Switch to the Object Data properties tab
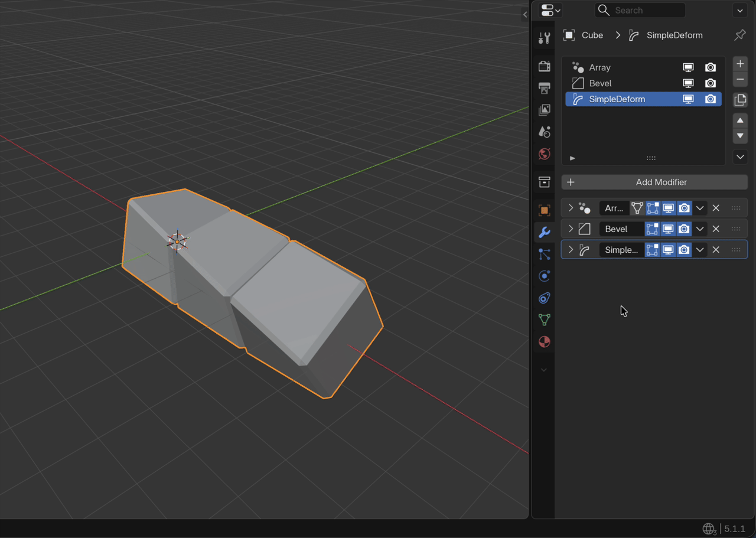The width and height of the screenshot is (756, 538). (x=544, y=319)
